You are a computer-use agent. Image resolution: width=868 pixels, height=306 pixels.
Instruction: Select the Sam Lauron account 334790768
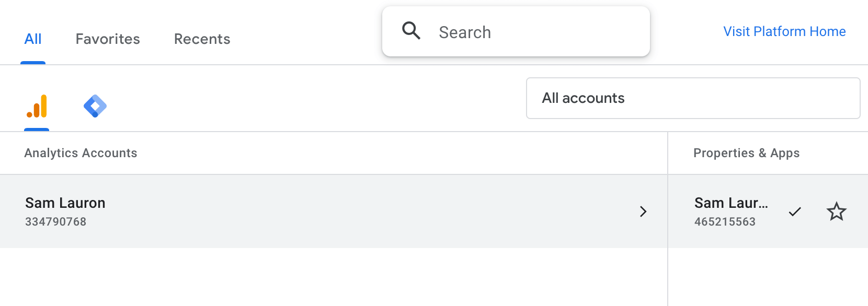[x=65, y=210]
